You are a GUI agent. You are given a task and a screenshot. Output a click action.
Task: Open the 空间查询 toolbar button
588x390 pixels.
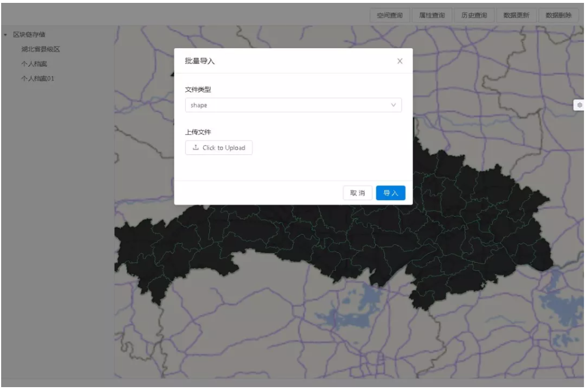point(390,15)
